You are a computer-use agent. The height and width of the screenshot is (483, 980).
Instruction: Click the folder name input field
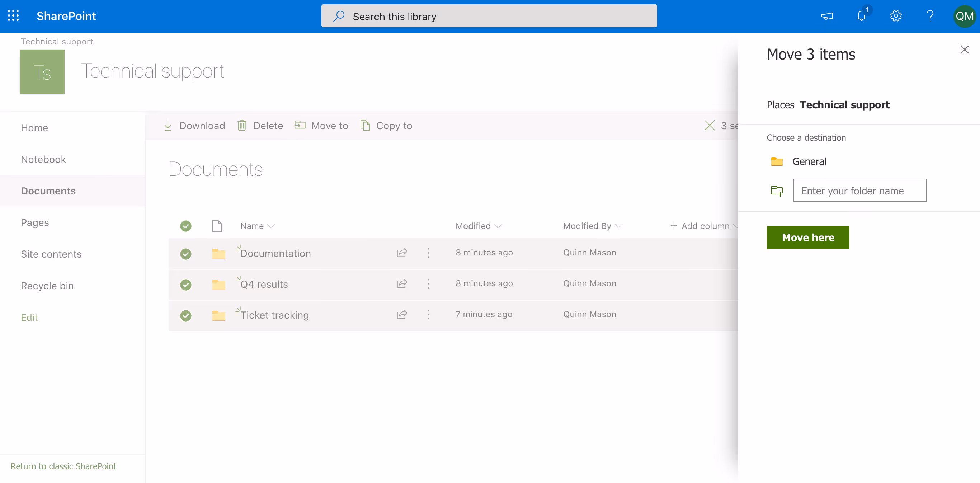[859, 191]
